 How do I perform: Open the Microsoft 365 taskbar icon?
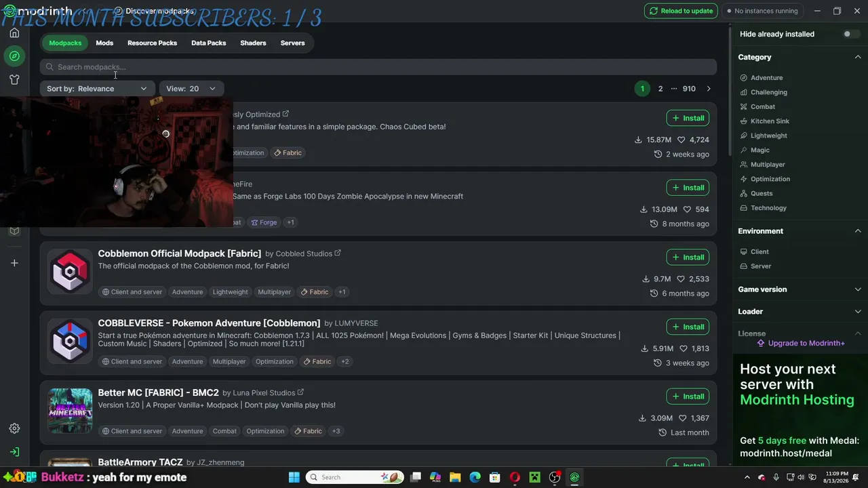435,477
